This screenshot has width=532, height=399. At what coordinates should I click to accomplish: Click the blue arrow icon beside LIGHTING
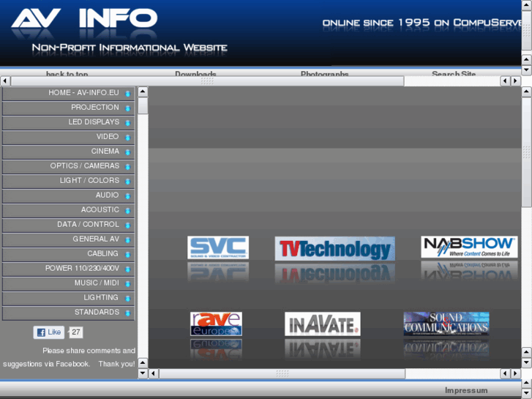point(128,298)
